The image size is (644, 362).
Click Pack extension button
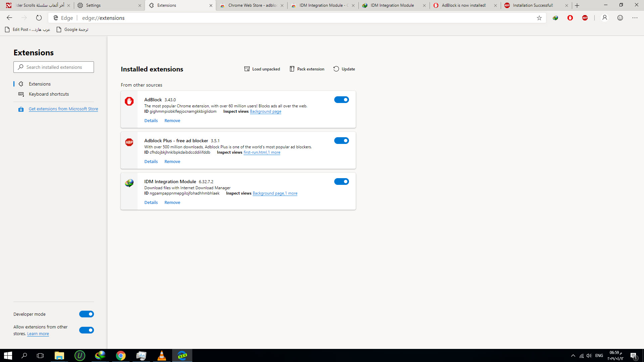[307, 69]
